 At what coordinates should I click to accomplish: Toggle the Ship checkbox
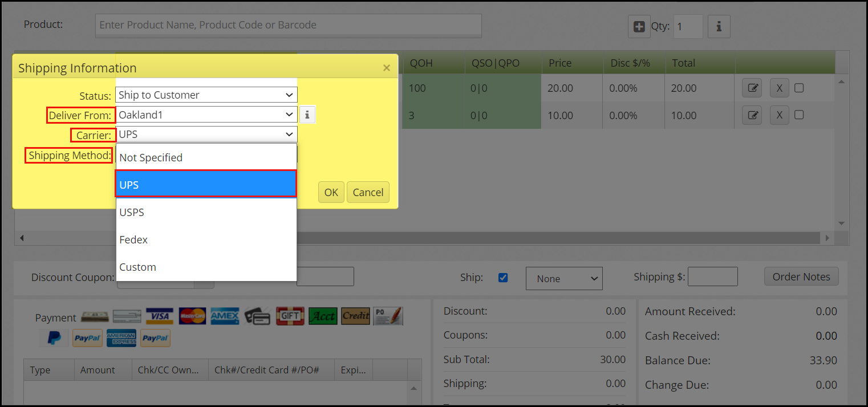tap(503, 278)
